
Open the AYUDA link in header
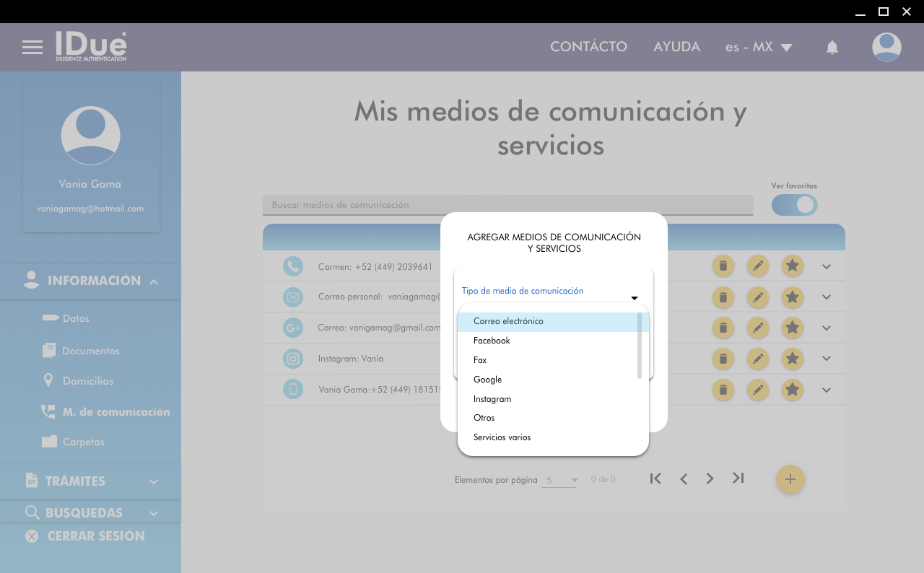coord(676,47)
